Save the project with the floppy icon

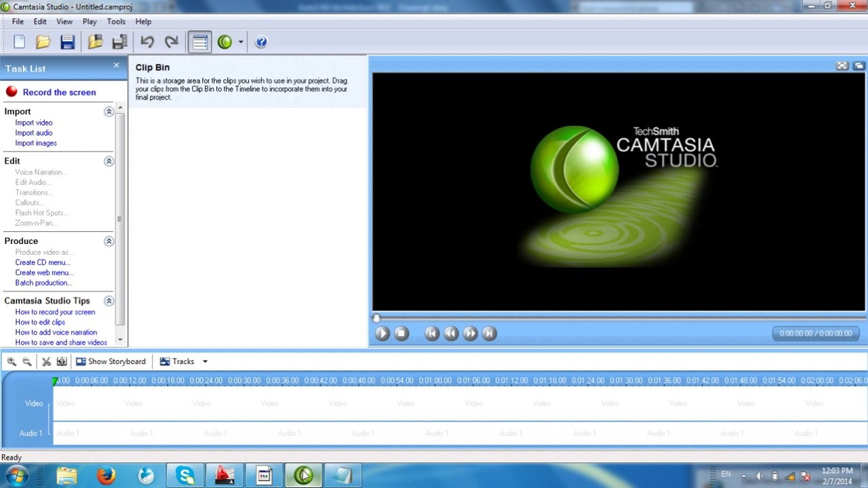[x=67, y=42]
